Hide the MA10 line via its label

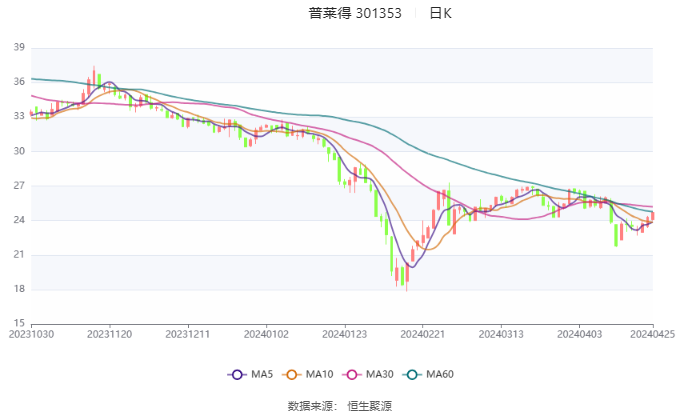tap(320, 374)
